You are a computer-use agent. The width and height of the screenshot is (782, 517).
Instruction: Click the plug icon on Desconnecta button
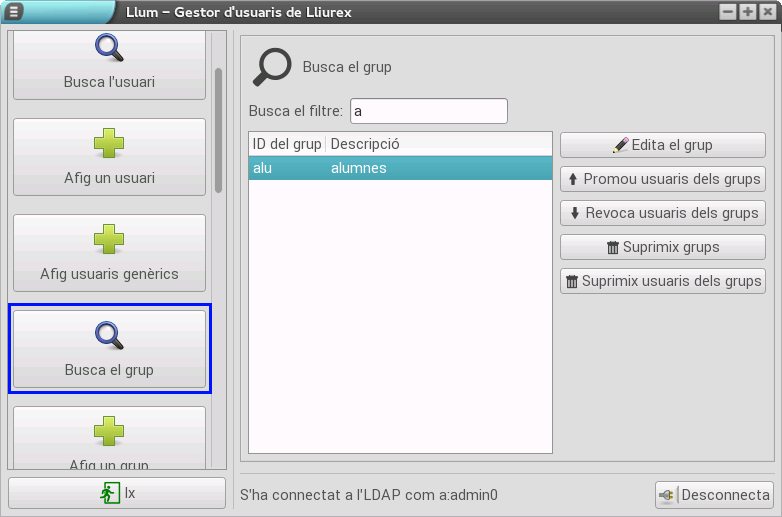pyautogui.click(x=669, y=495)
